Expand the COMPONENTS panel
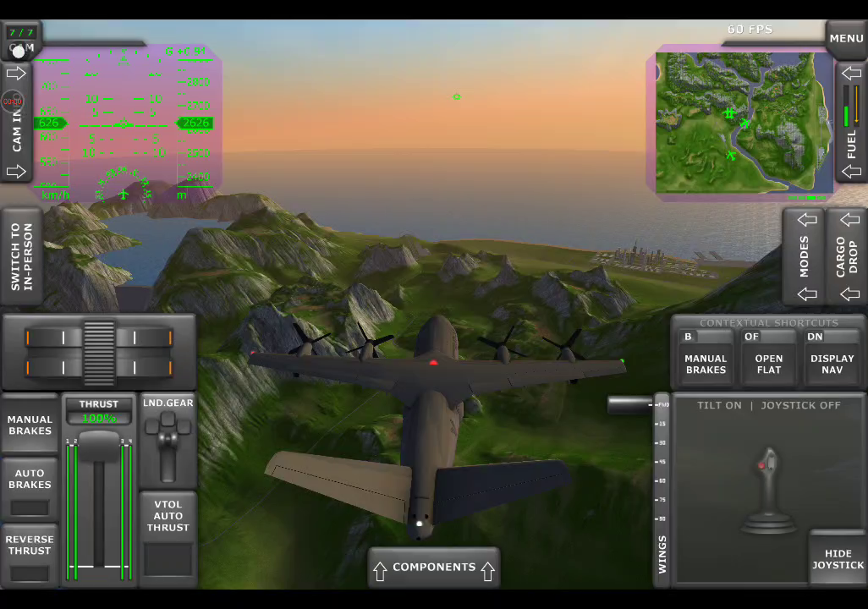Viewport: 868px width, 609px height. pos(434,568)
